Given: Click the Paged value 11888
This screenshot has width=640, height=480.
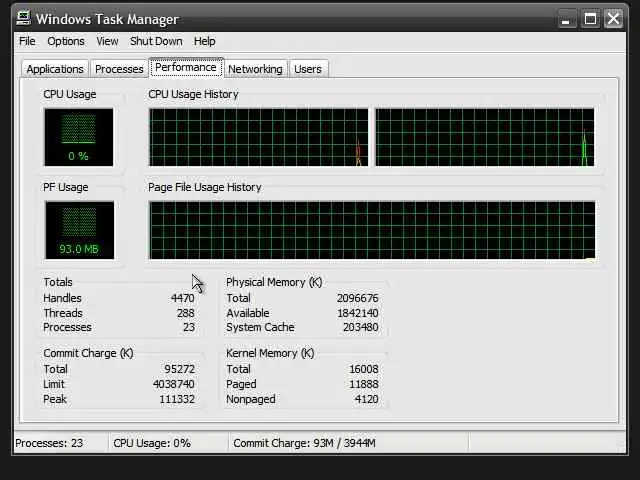Looking at the screenshot, I should click(364, 384).
